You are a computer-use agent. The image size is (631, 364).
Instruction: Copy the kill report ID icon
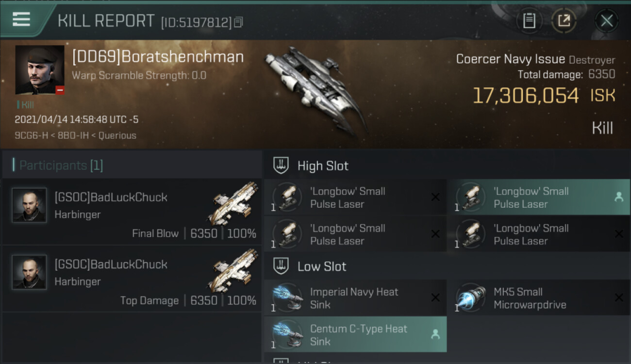point(238,22)
